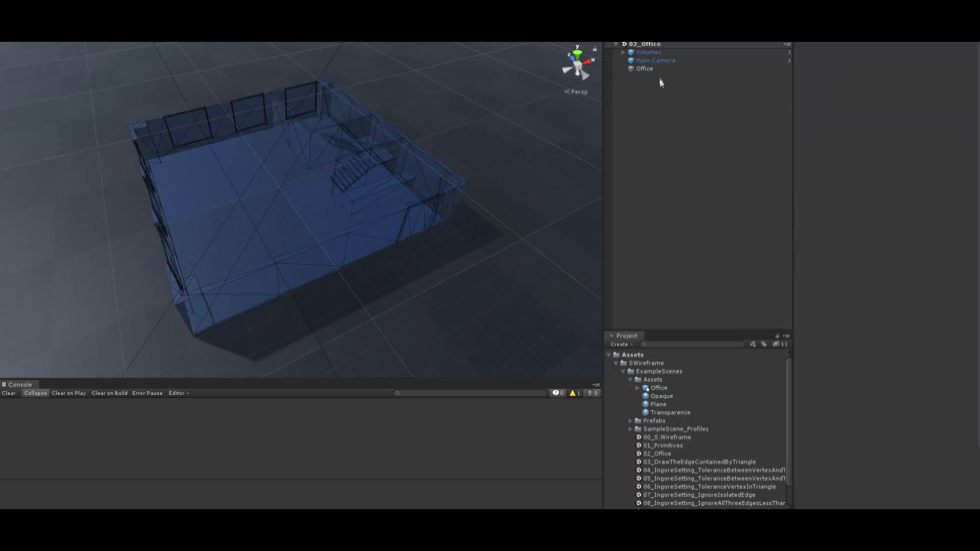980x551 pixels.
Task: Focus the Project panel search field
Action: coord(692,344)
